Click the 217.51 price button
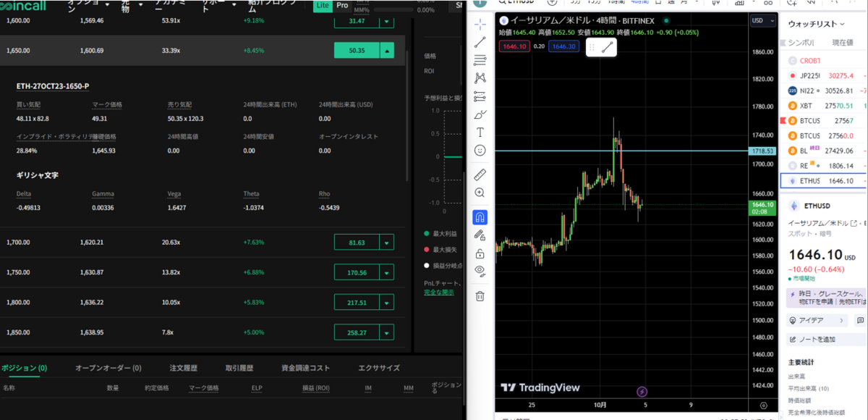 (357, 303)
